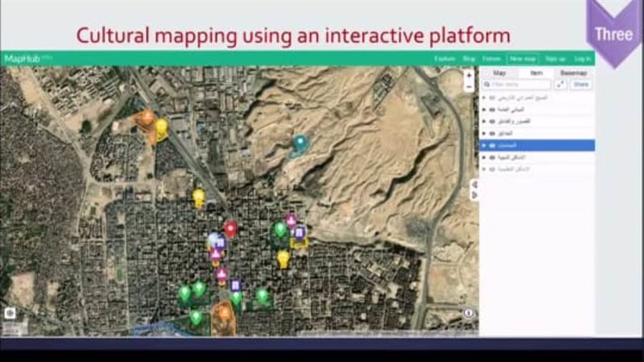Toggle visibility eye of the first layer
This screenshot has height=362, width=644.
(x=491, y=97)
